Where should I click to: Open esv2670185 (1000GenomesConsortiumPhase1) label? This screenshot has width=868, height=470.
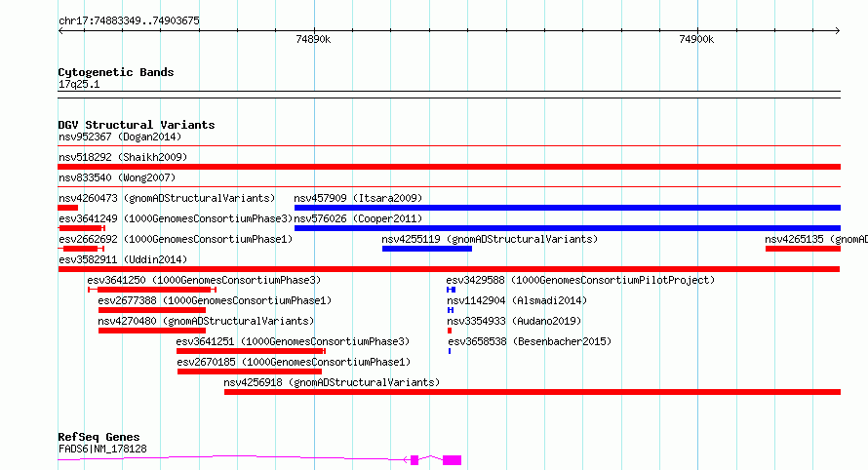tap(294, 362)
